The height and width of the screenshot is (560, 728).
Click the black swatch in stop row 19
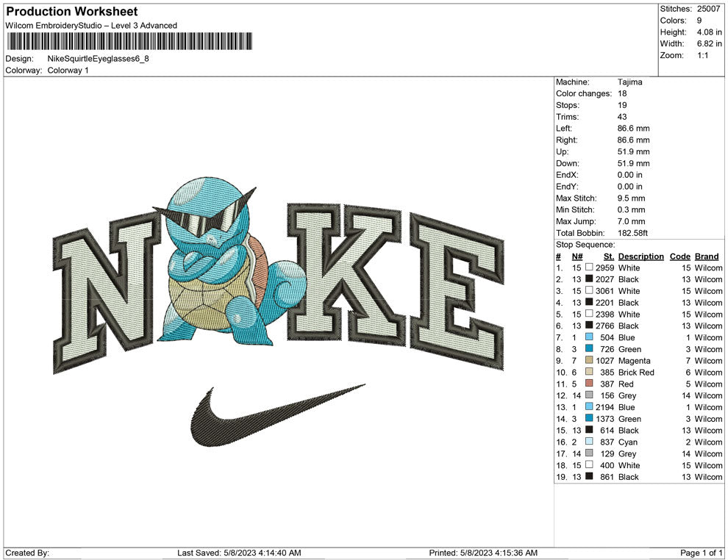[589, 476]
